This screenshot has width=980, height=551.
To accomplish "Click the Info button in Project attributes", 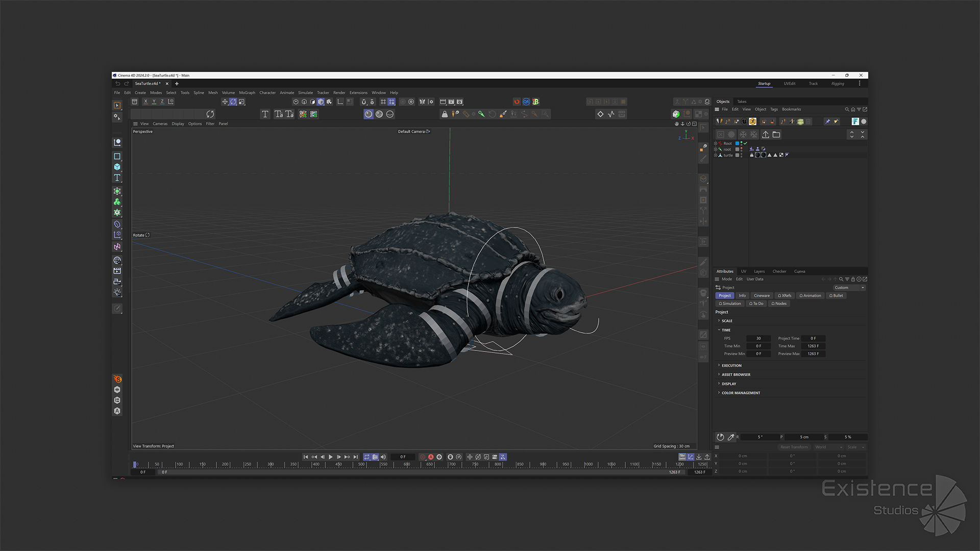I will coord(742,295).
